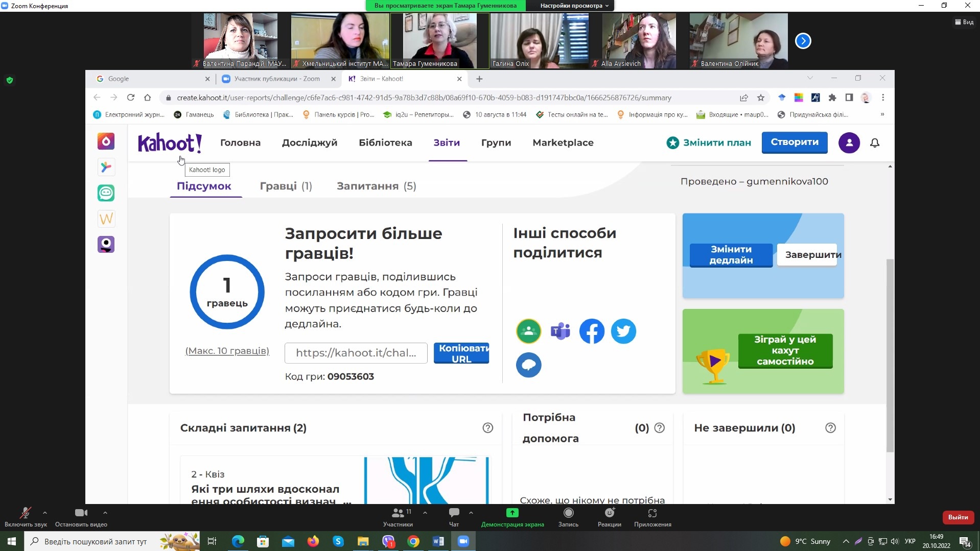Screen dimensions: 980x551
Task: Share via Microsoft Teams icon
Action: [x=560, y=331]
